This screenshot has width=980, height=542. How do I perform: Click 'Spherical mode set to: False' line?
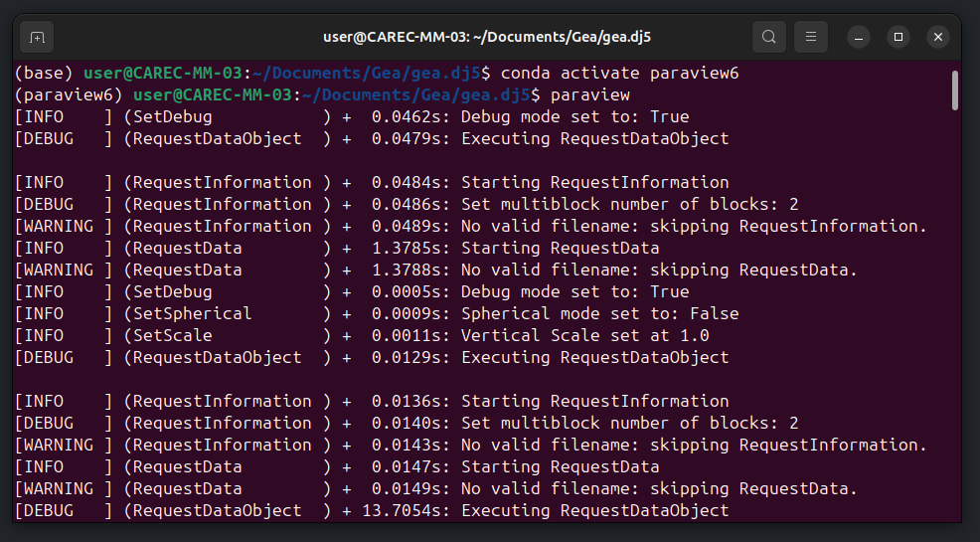point(377,314)
